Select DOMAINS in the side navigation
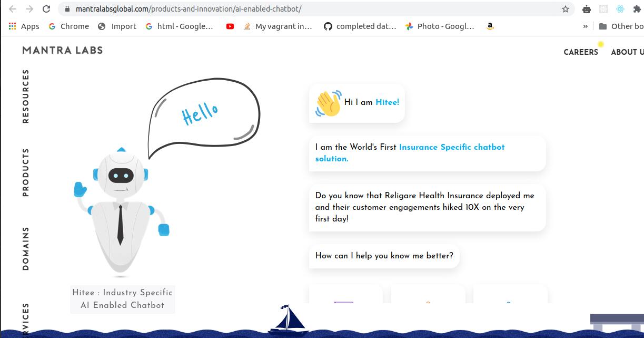The width and height of the screenshot is (644, 338). pyautogui.click(x=26, y=249)
